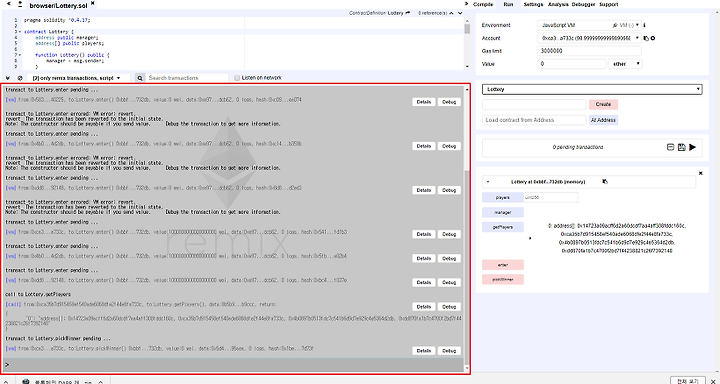This screenshot has height=384, width=720.
Task: Close the browser/Lottery.sol editor tab
Action: click(92, 4)
